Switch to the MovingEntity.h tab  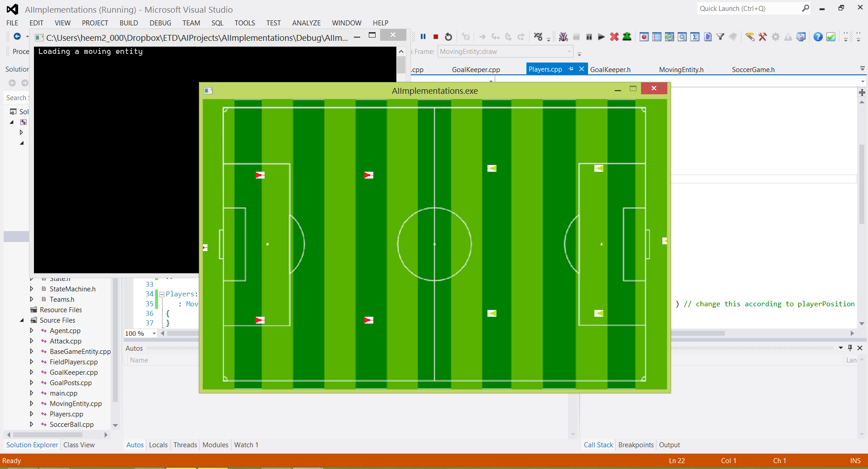coord(681,69)
